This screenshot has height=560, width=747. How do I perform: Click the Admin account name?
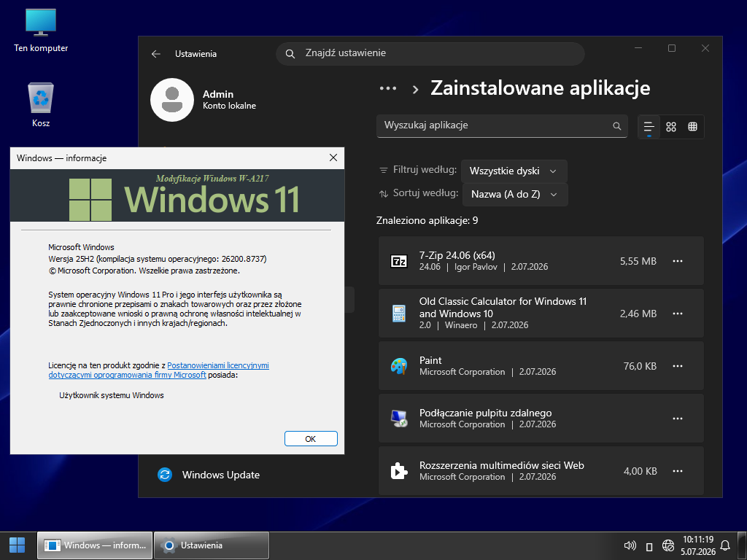pos(217,94)
